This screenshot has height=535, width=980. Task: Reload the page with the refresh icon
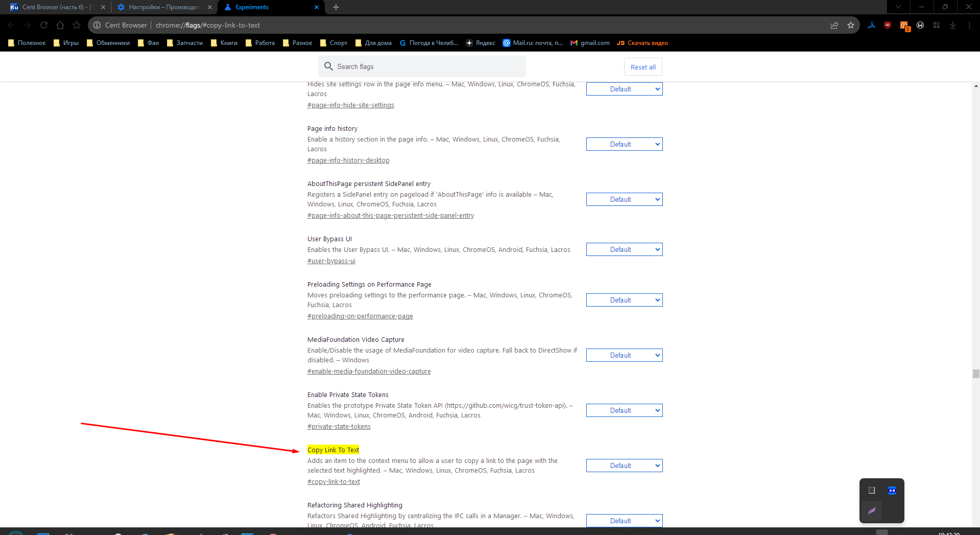coord(44,25)
